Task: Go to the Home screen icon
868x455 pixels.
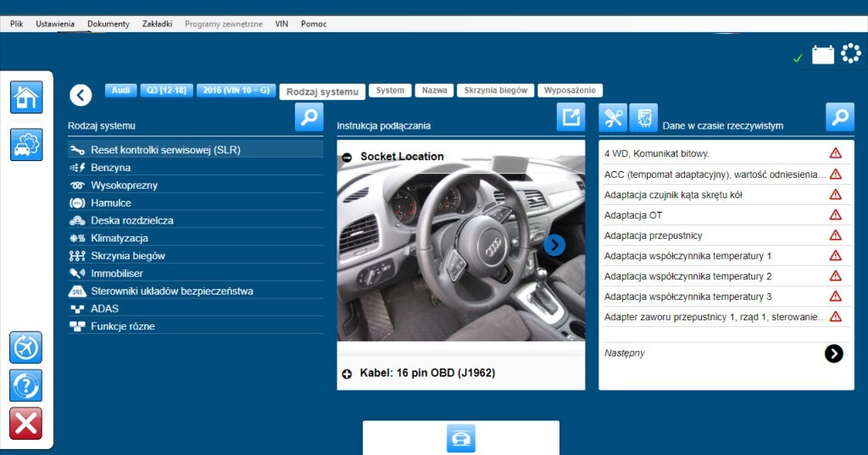Action: (x=26, y=97)
